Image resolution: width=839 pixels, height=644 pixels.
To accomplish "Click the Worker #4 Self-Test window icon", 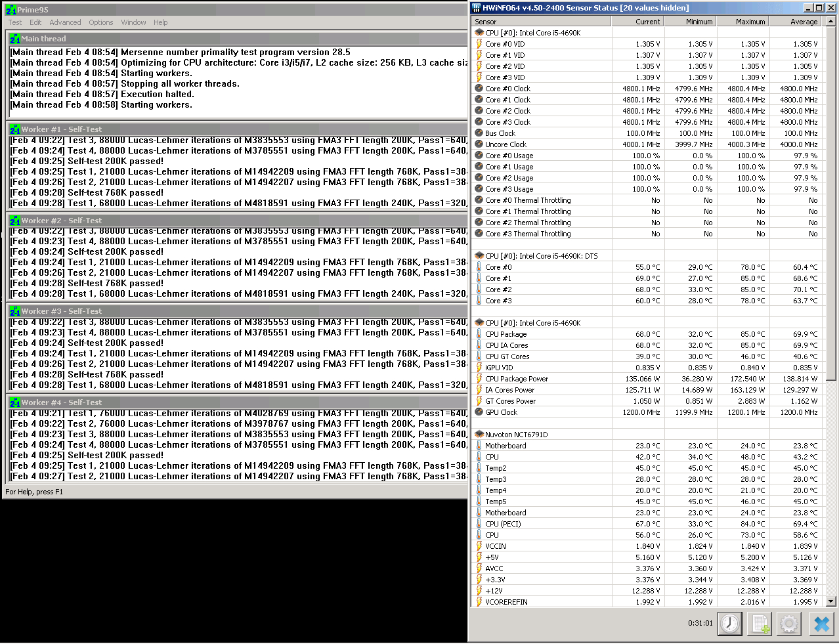I will coord(15,402).
